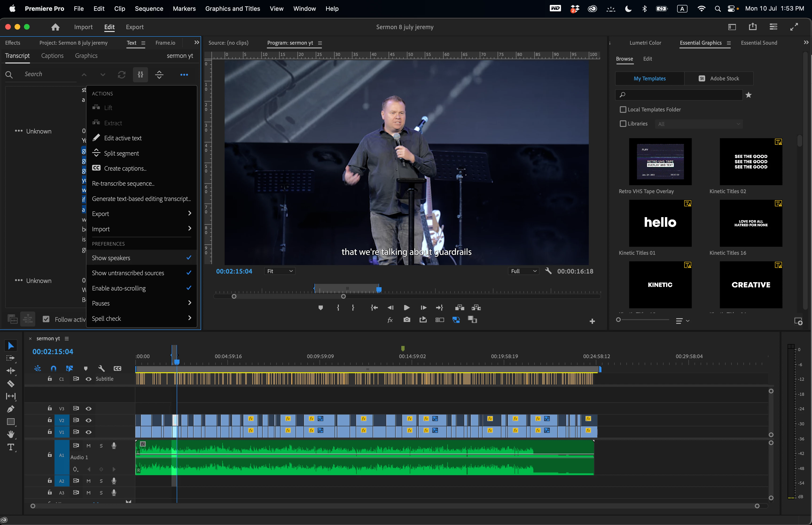This screenshot has width=812, height=525.
Task: Open program monitor Settings wrench icon
Action: pos(548,271)
